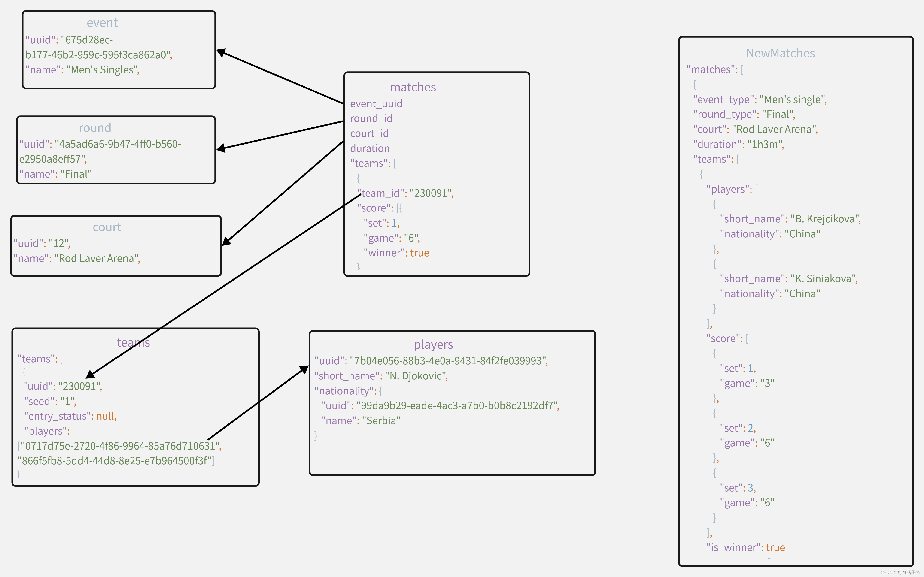Viewport: 924px width, 577px height.
Task: Click the "score": [ line in NewMatches
Action: [727, 339]
